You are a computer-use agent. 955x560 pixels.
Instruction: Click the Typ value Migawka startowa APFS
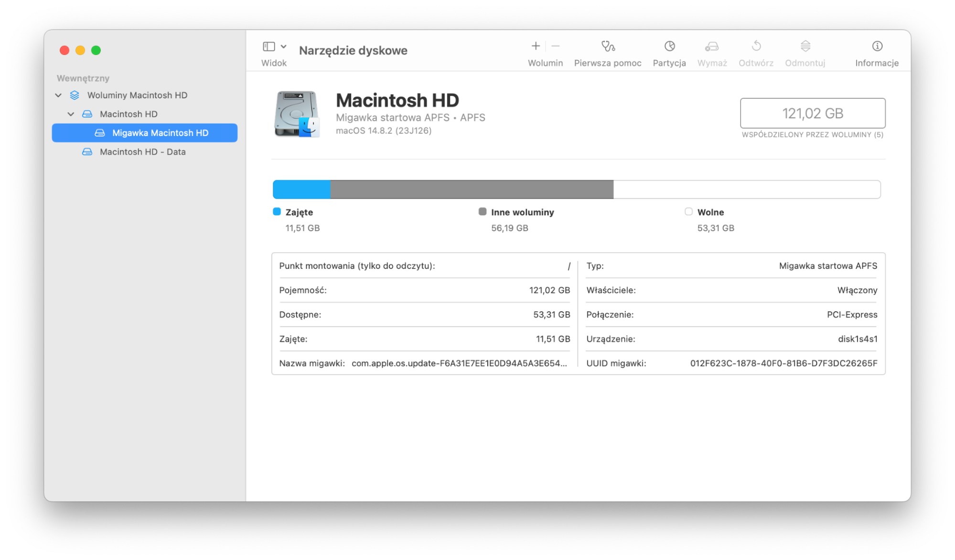coord(828,266)
